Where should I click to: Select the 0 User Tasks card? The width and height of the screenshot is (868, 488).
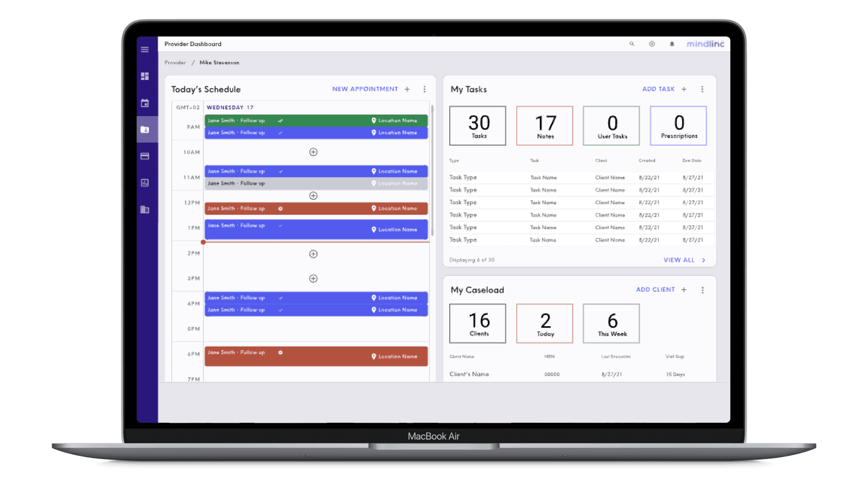611,126
